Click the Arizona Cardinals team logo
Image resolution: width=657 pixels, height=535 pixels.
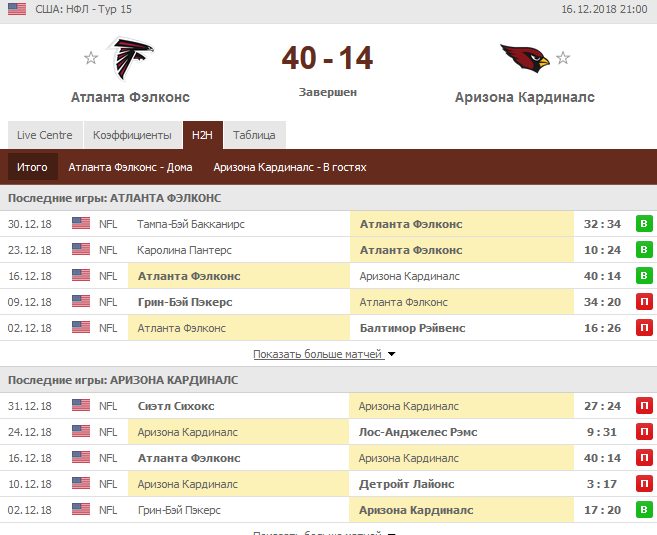click(524, 60)
